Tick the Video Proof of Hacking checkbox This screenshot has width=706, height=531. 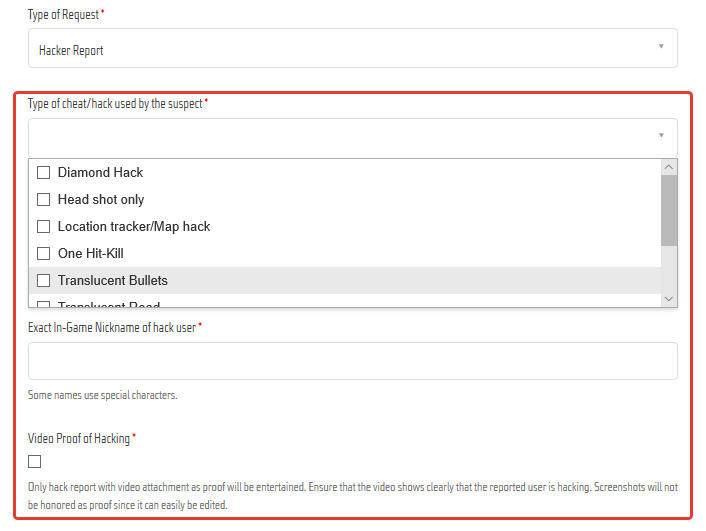click(35, 462)
